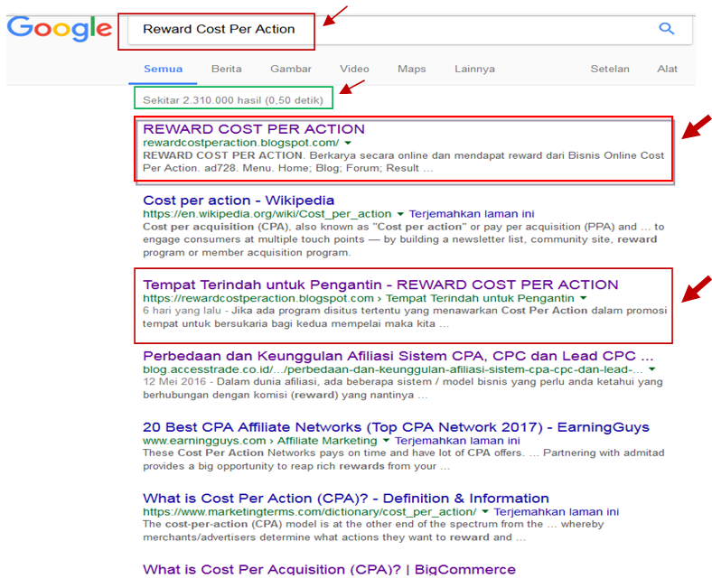Select the Semua tab
The width and height of the screenshot is (712, 588).
(163, 69)
